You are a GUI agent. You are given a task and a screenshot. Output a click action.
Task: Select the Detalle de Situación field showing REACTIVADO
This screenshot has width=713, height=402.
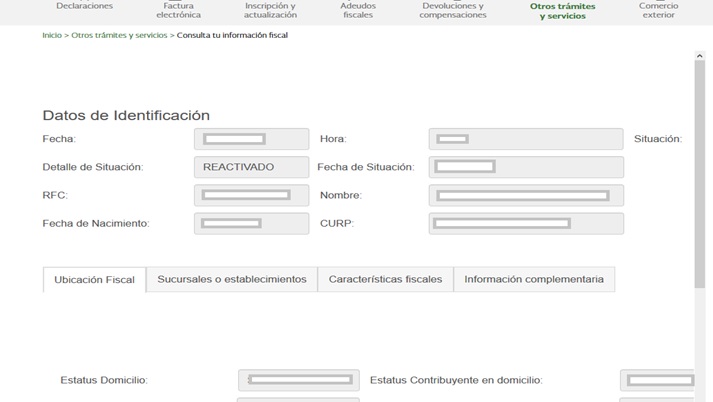[251, 167]
